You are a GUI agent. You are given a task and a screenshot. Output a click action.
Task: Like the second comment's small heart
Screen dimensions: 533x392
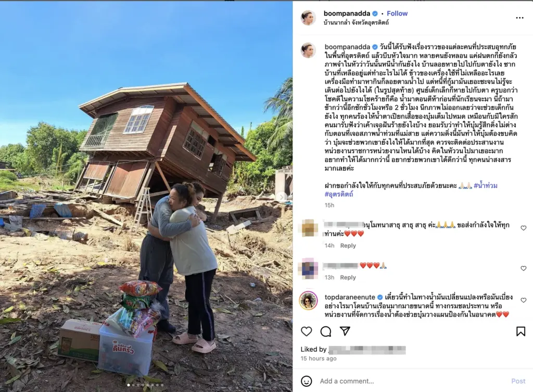pos(524,269)
